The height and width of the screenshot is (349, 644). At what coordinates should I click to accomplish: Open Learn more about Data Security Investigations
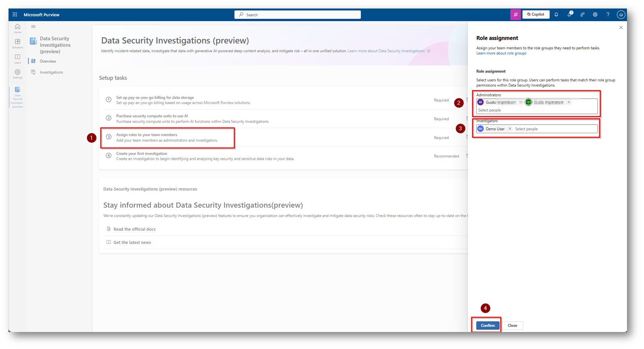tap(389, 51)
